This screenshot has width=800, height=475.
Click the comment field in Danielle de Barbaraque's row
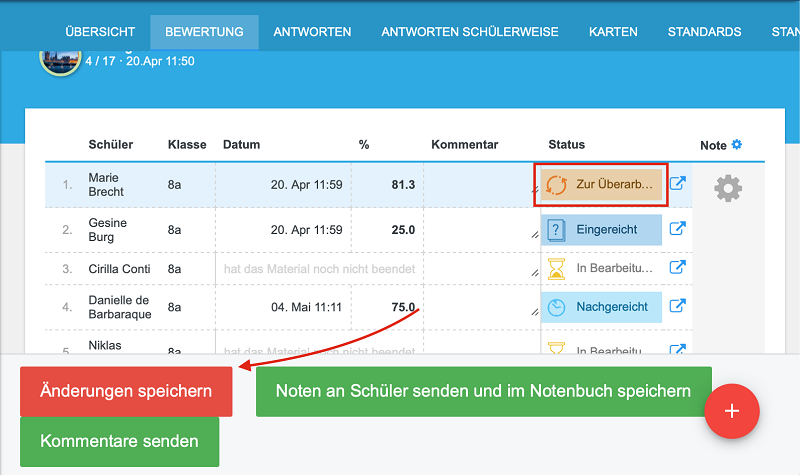[482, 307]
